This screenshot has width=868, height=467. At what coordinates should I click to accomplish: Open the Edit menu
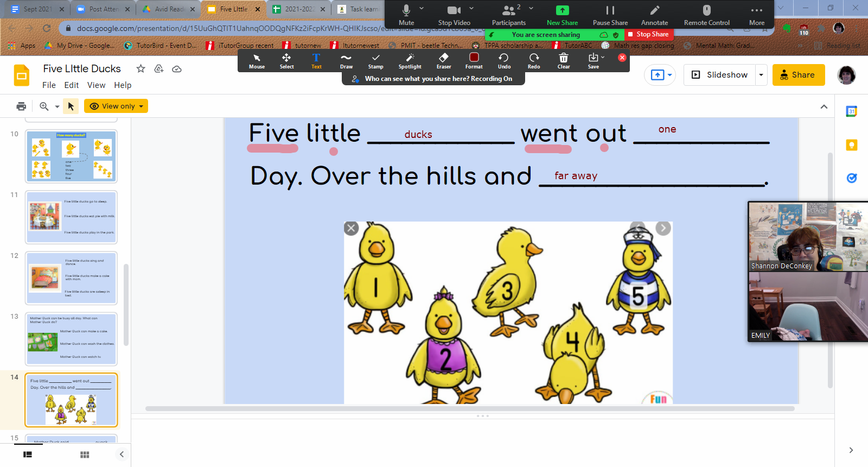click(72, 85)
